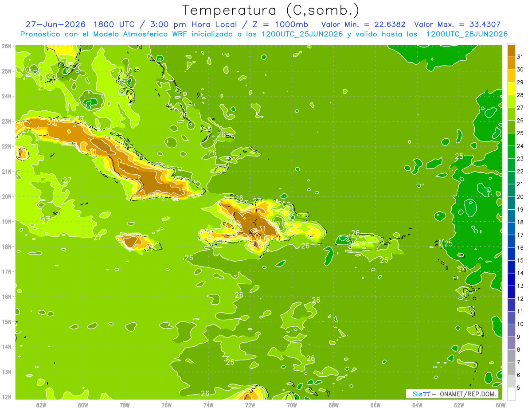Click the longitude label 64W
This screenshot has height=411, width=532.
(417, 405)
